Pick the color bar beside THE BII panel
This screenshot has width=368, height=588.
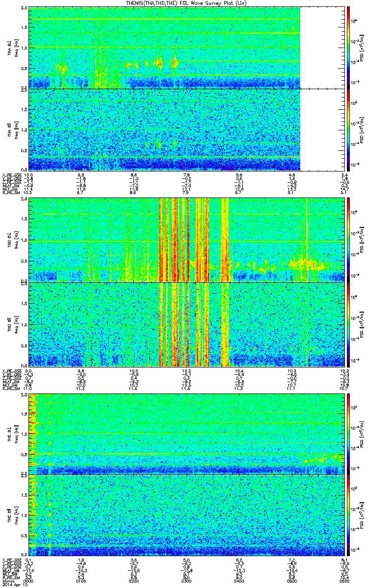pyautogui.click(x=348, y=516)
